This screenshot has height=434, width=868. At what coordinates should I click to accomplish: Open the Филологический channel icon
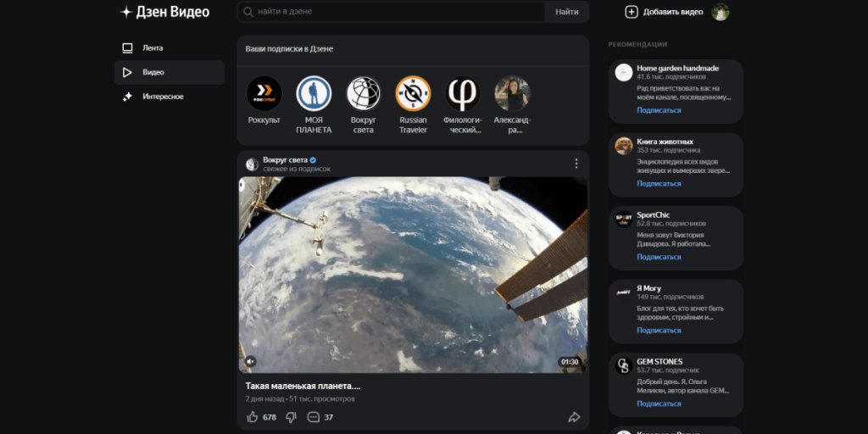pyautogui.click(x=463, y=93)
